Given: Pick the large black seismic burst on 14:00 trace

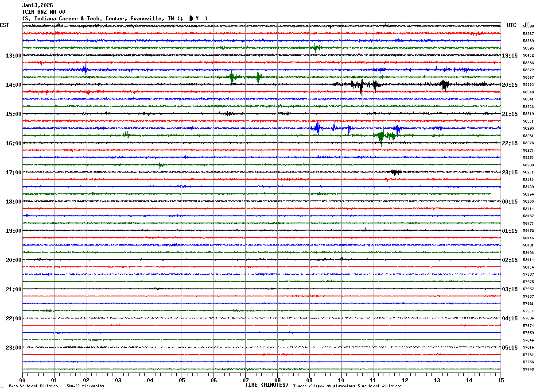Looking at the screenshot, I should pos(362,85).
